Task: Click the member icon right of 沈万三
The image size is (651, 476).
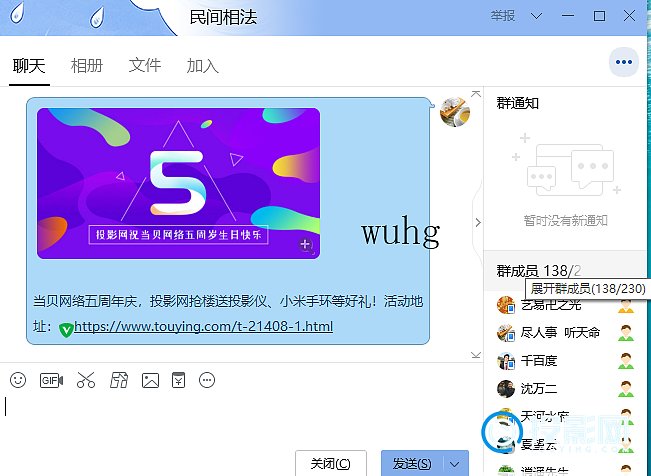Action: pyautogui.click(x=626, y=389)
